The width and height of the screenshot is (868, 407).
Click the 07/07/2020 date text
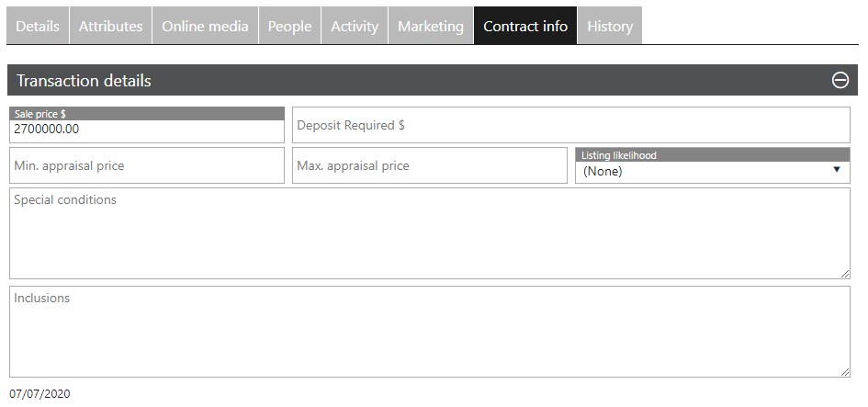(x=39, y=394)
